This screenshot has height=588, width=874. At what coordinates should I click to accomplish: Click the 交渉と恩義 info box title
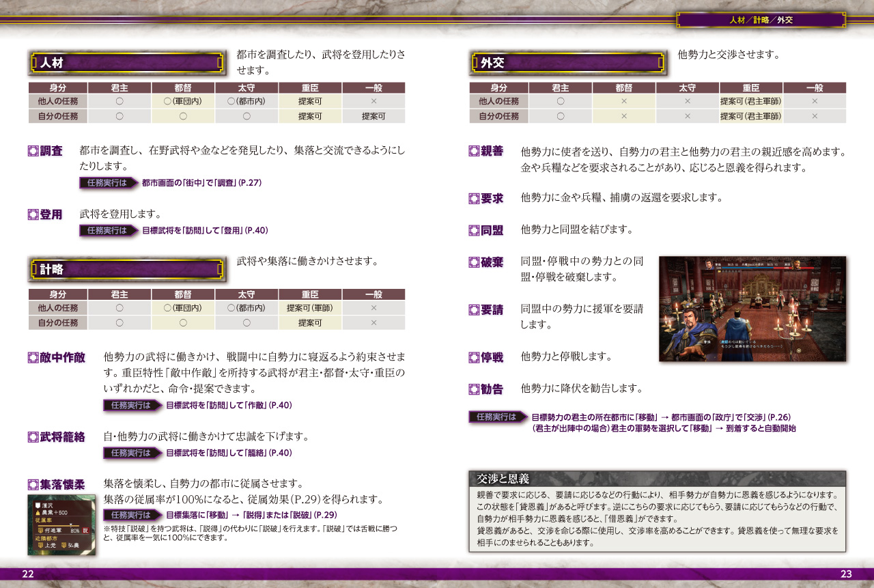pos(503,478)
